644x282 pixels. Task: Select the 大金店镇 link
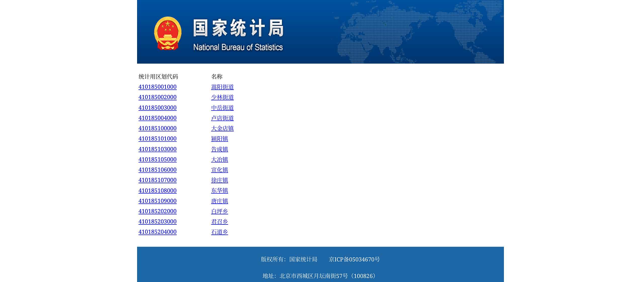pyautogui.click(x=222, y=128)
